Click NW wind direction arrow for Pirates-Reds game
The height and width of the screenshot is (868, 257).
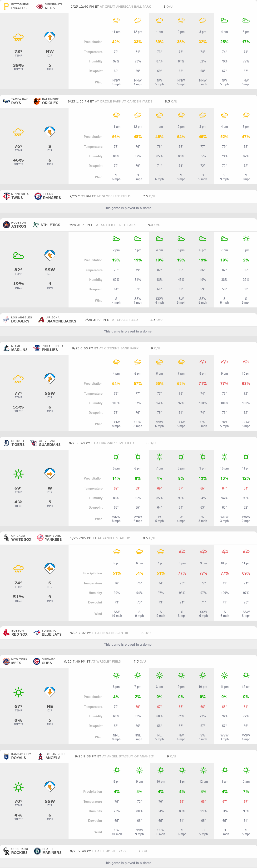[50, 37]
